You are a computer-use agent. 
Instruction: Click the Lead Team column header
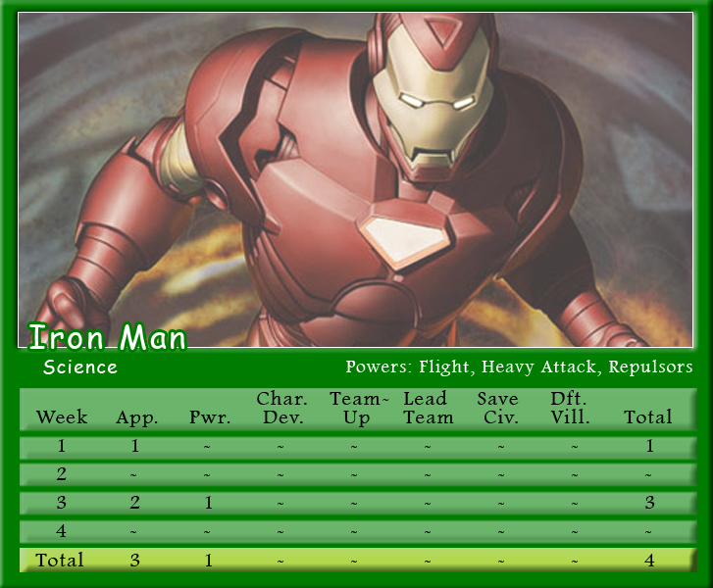point(429,408)
